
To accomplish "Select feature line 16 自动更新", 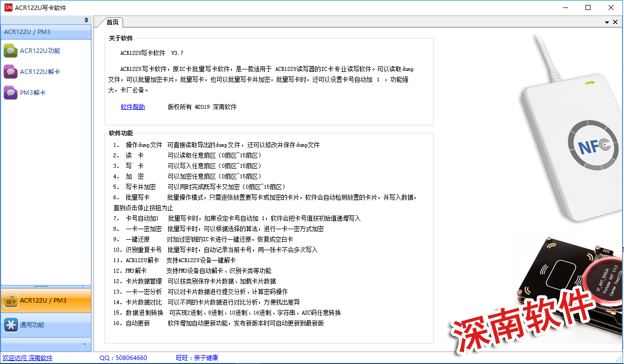I will [218, 323].
